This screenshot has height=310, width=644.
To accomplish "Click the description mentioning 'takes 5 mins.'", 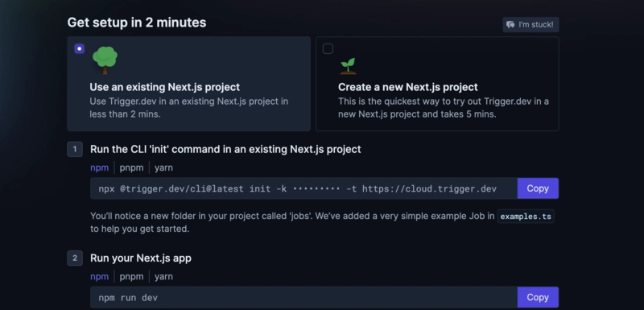I will coord(444,108).
